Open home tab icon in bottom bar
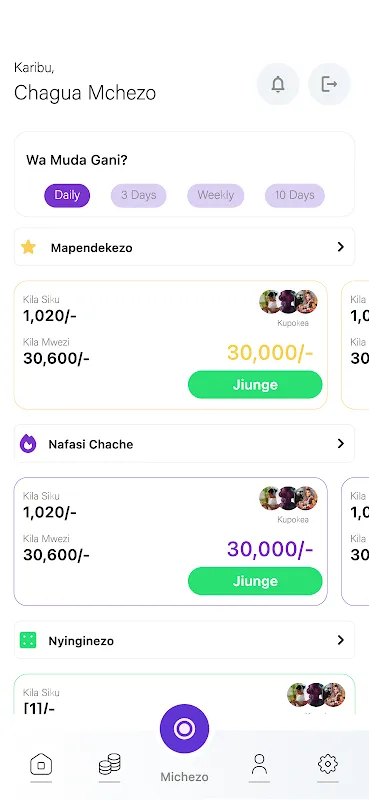The height and width of the screenshot is (800, 369). click(41, 764)
